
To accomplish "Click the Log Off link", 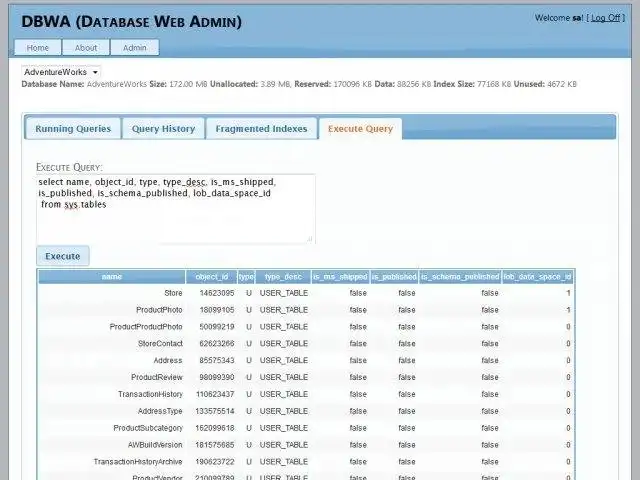I will [x=605, y=18].
